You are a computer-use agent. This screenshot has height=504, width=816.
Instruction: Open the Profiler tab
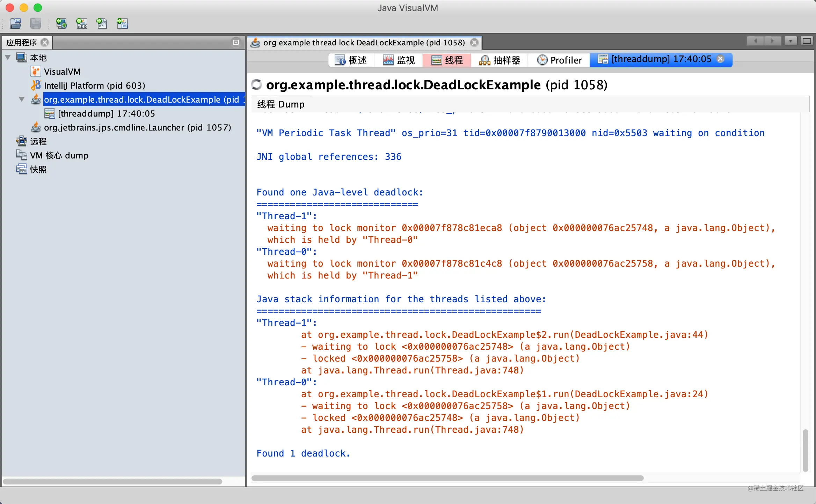(560, 60)
